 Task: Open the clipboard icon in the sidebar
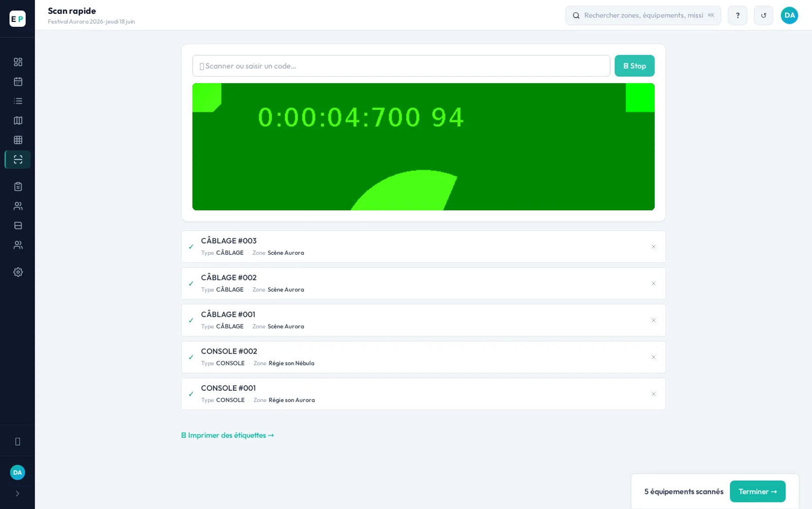(18, 186)
